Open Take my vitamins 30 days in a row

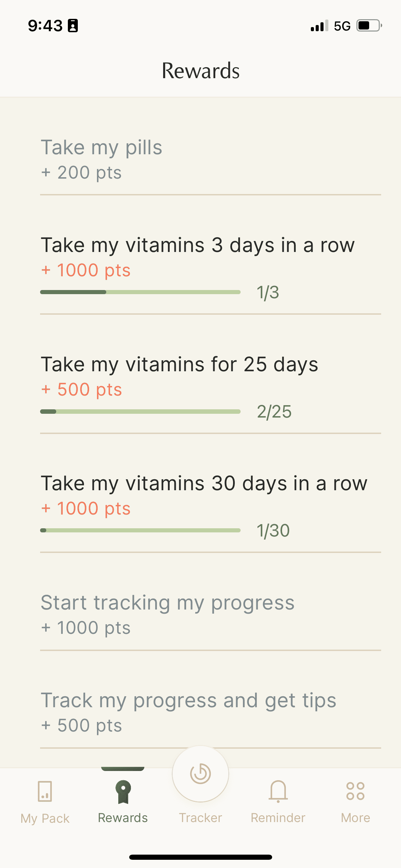point(210,506)
